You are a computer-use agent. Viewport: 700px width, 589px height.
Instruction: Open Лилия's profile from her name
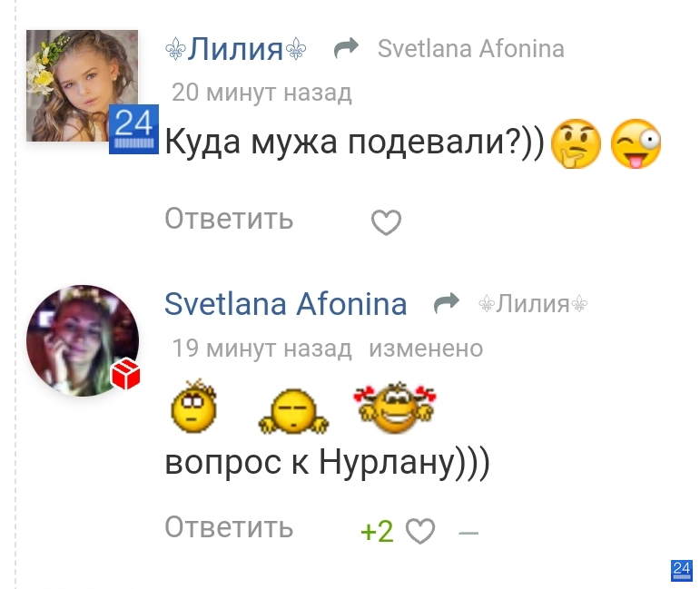click(x=236, y=49)
